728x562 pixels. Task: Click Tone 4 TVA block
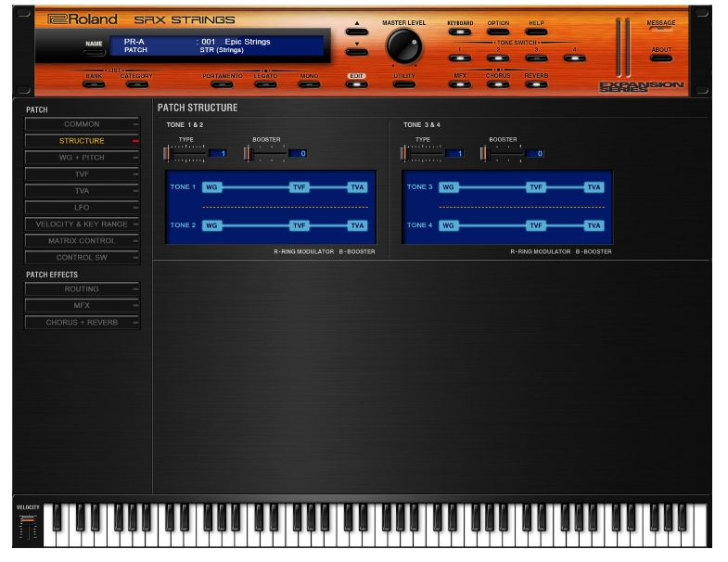click(x=594, y=225)
